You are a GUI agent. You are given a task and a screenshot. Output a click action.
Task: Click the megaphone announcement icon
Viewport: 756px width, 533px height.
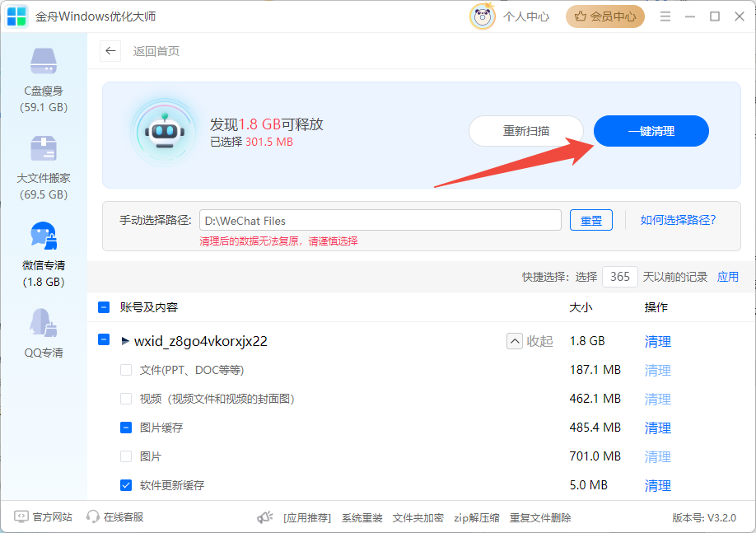264,517
